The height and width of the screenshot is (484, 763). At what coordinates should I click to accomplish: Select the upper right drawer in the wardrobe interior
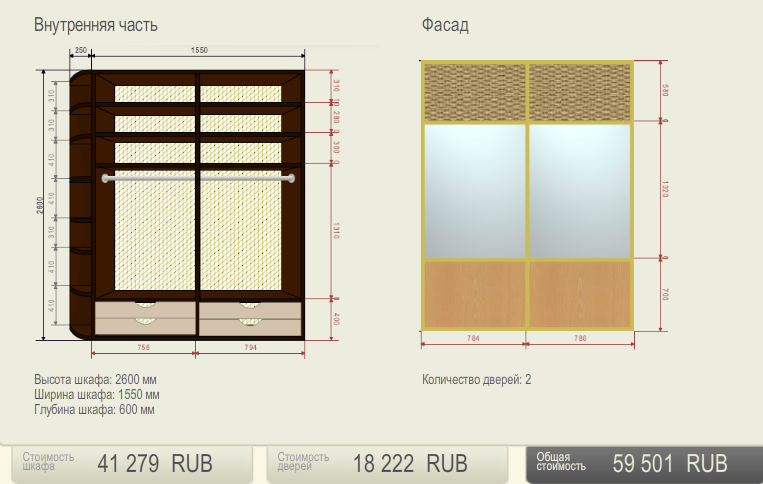(x=250, y=310)
